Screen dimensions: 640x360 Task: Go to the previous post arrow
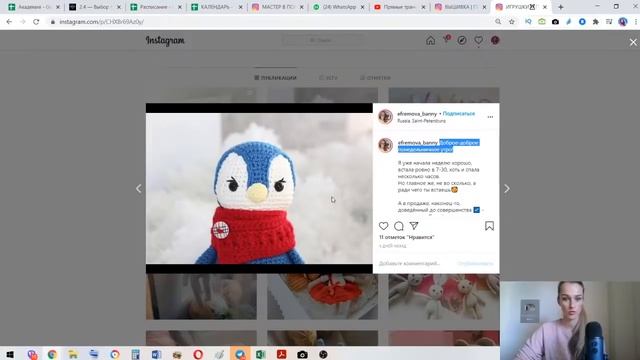(139, 189)
